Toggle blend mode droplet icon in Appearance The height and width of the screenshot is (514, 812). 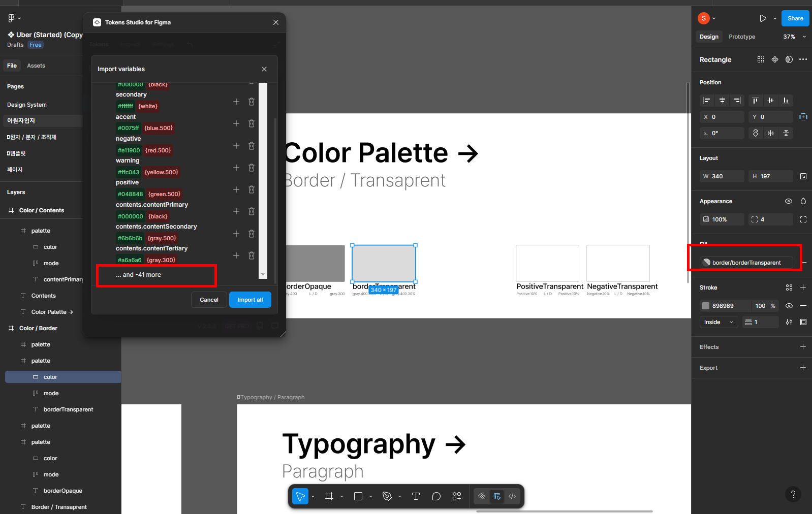(803, 201)
